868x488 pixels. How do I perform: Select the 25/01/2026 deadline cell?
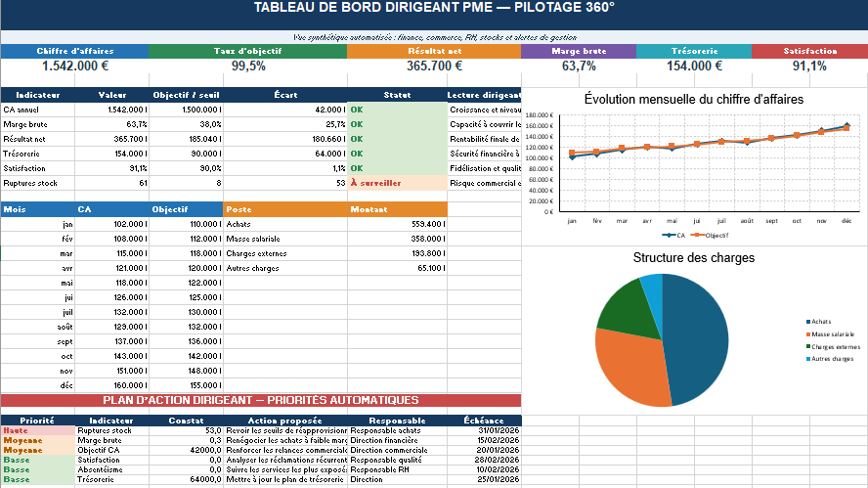(x=484, y=480)
